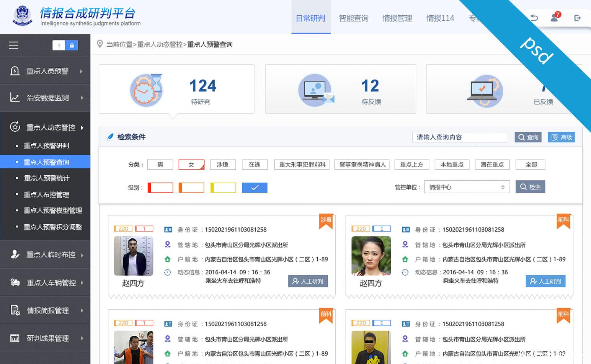This screenshot has height=364, width=591.
Task: Click 人工研判 button on 赵四方 card
Action: click(x=308, y=281)
